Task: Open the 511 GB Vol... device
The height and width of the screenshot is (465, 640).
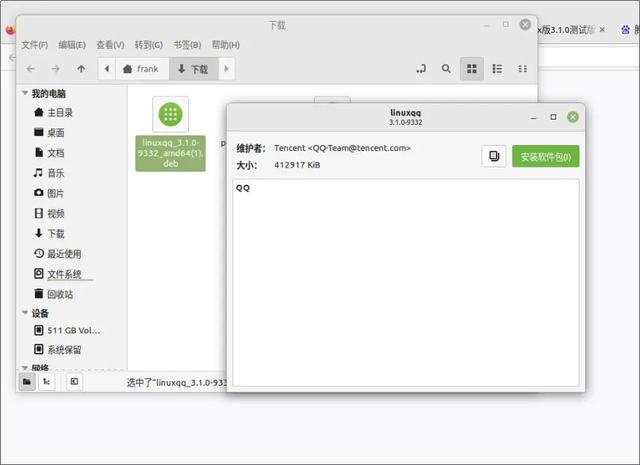Action: point(67,330)
